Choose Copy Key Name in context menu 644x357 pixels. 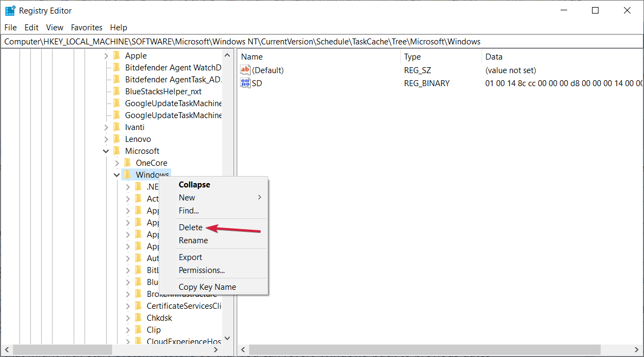(213, 287)
